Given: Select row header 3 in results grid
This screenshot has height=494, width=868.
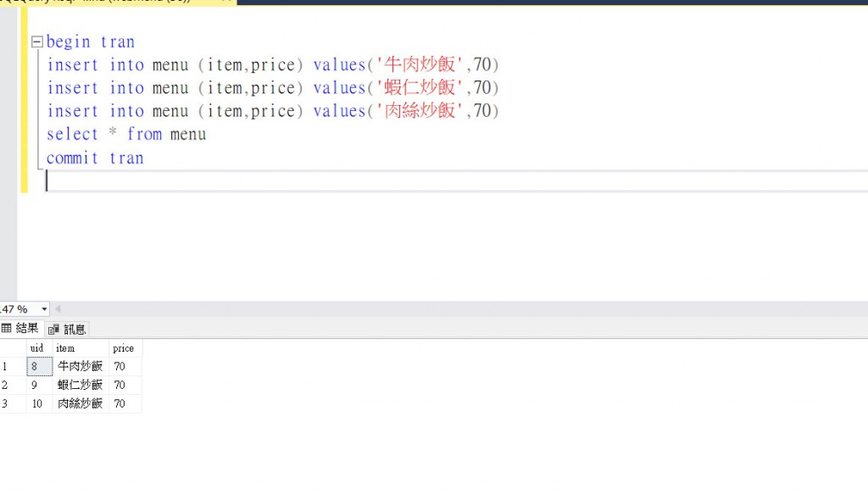Looking at the screenshot, I should (x=13, y=404).
